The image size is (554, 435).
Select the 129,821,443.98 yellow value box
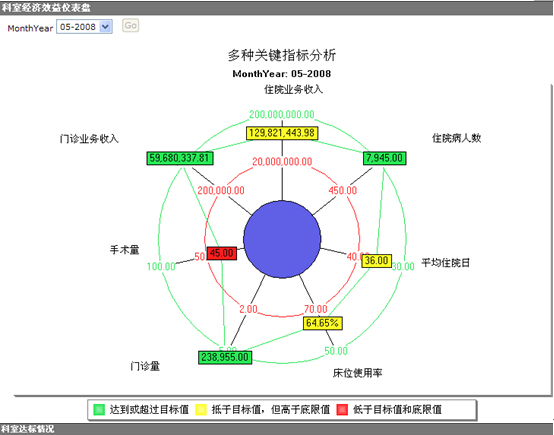coord(282,133)
